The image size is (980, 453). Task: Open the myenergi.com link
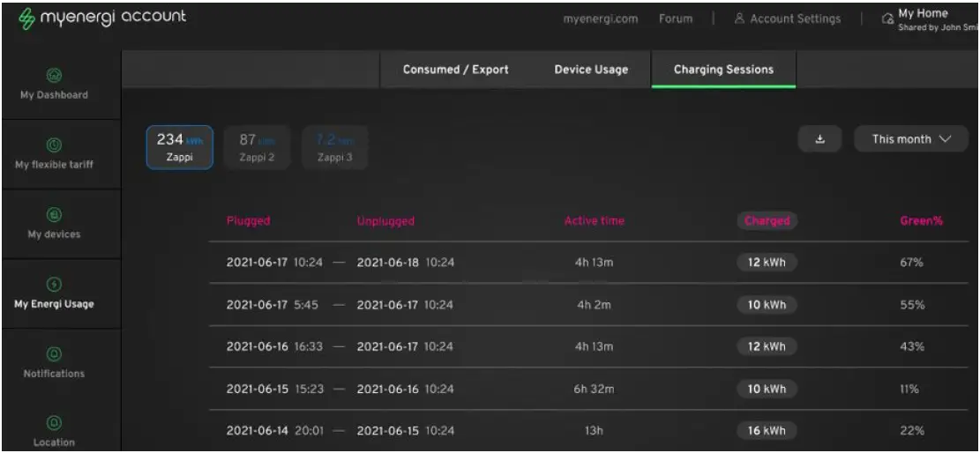tap(601, 19)
